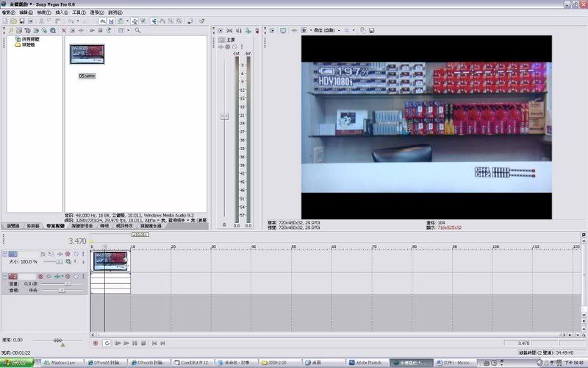Undo the last action in the main toolbar

click(71, 21)
